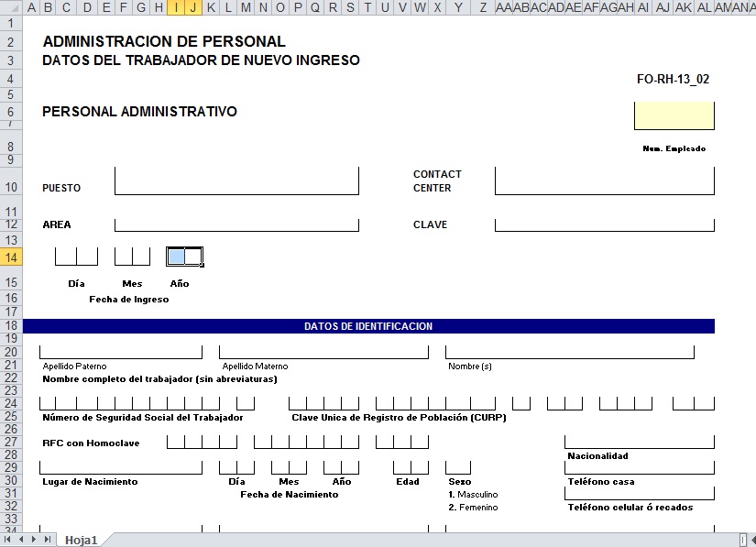
Task: Select the row 18 header
Action: tap(11, 326)
